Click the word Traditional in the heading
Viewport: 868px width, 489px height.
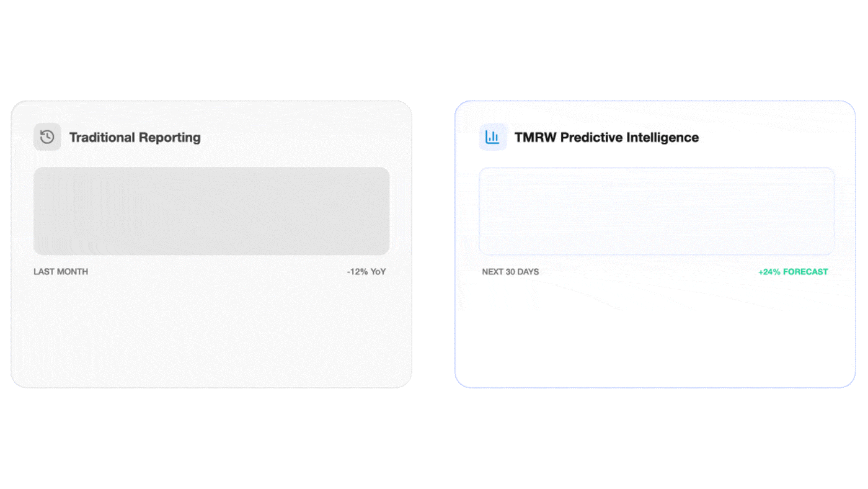102,138
